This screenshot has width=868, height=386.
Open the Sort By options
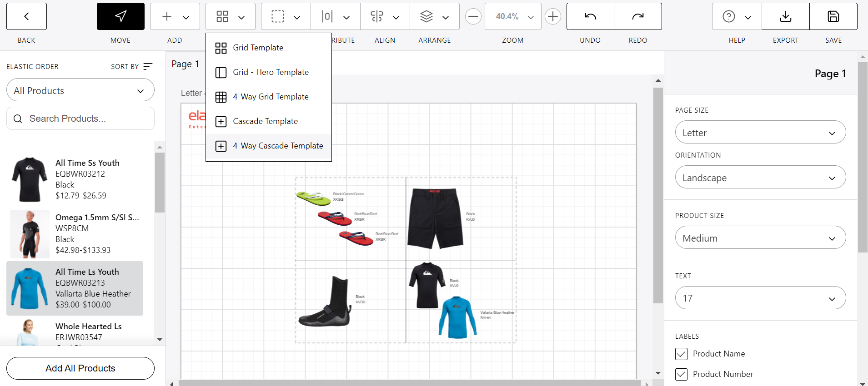[x=131, y=66]
